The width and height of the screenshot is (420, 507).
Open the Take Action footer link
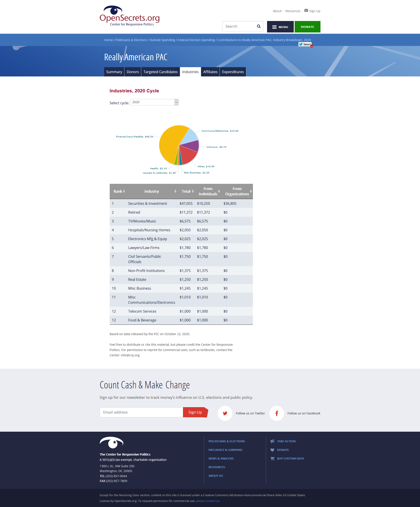pyautogui.click(x=286, y=441)
